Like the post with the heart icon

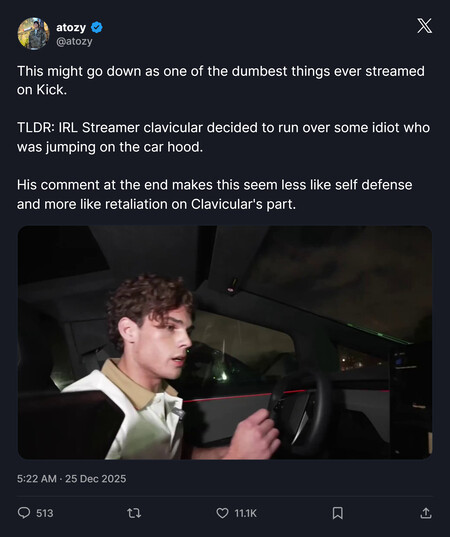pos(222,513)
